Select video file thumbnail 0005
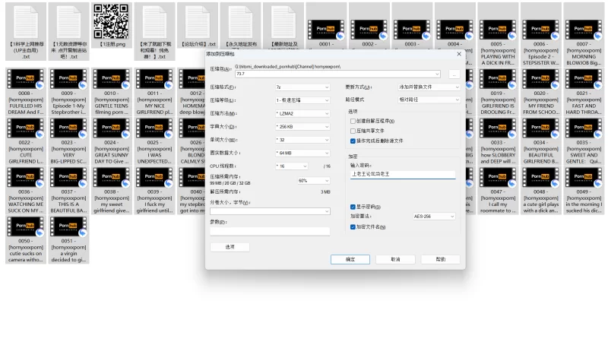The width and height of the screenshot is (608, 364). point(498,30)
